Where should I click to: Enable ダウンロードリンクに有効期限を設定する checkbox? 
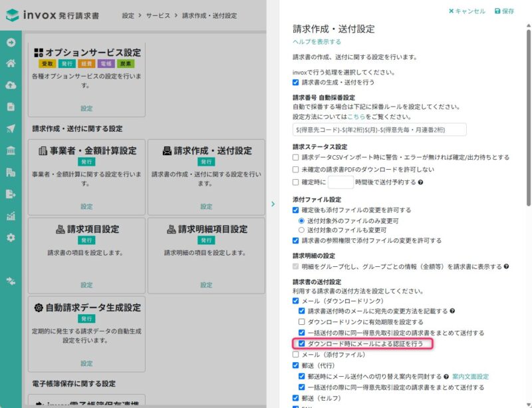pos(302,321)
